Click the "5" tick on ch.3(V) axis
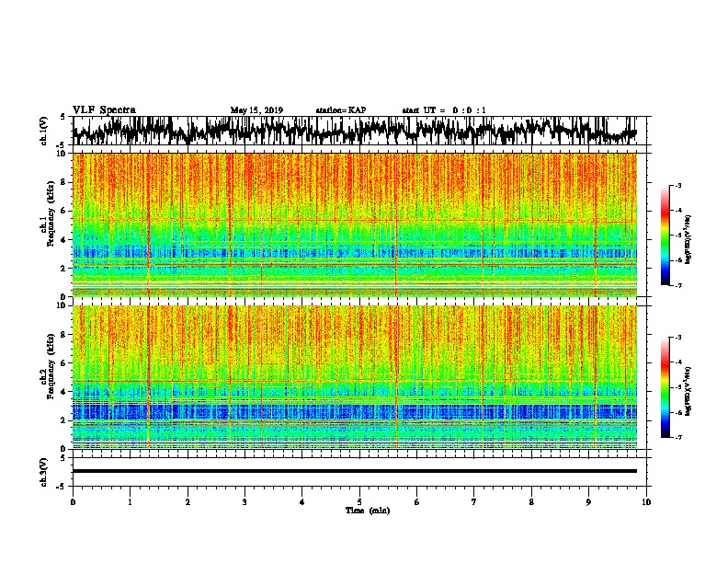The image size is (728, 563). [x=63, y=458]
